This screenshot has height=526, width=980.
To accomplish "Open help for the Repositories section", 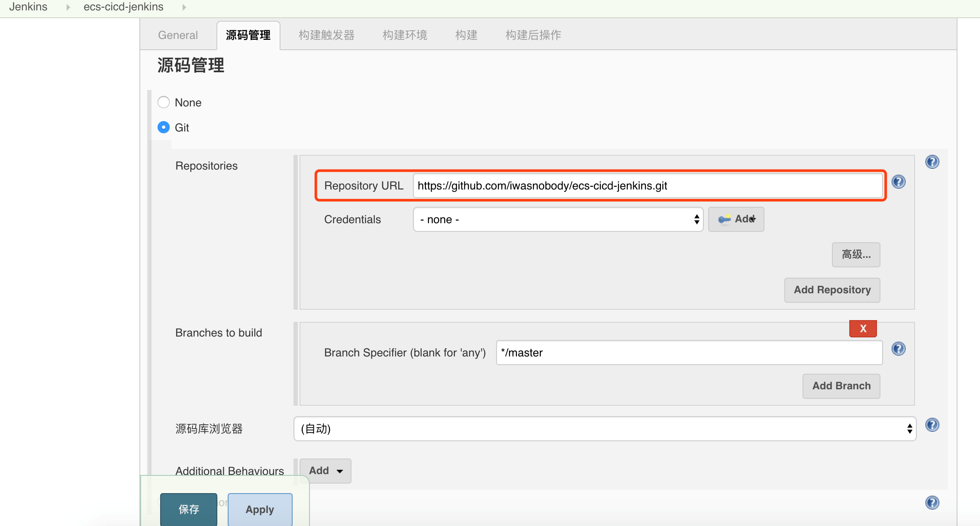I will tap(932, 162).
